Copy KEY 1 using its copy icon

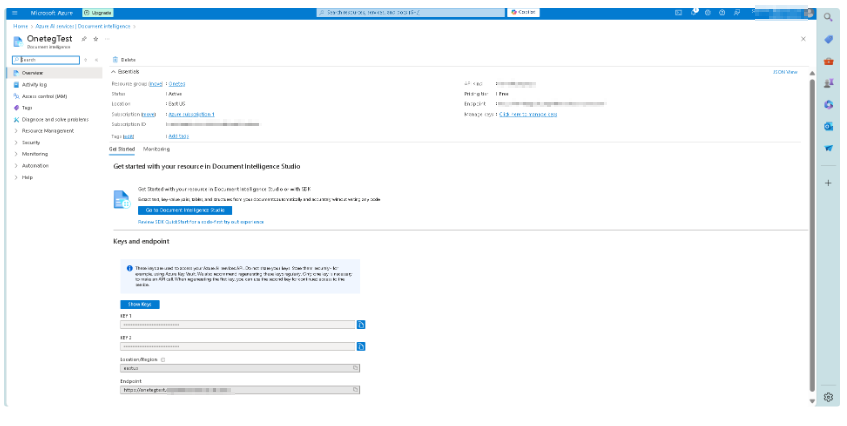361,324
